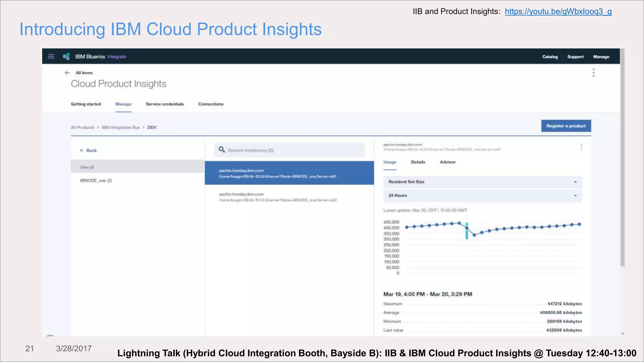Screen dimensions: 644x362
Task: Select the Manage tab under Cloud Product Insights
Action: pos(123,104)
